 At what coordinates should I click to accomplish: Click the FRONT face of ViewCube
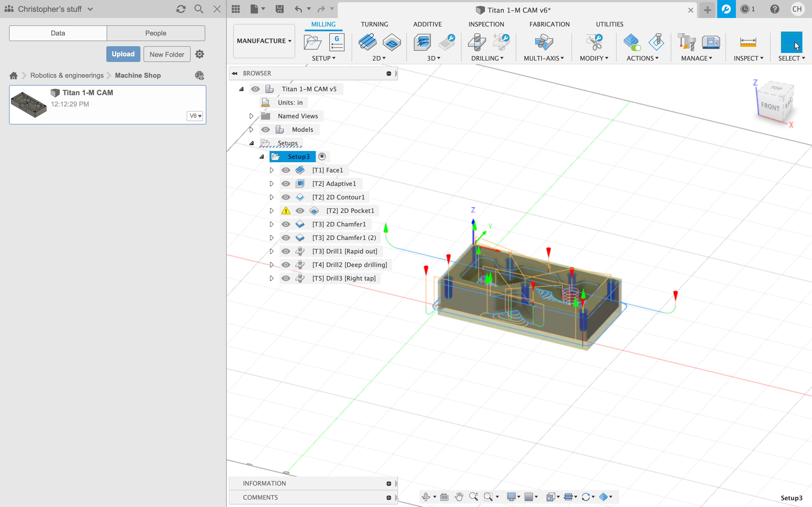pos(770,107)
